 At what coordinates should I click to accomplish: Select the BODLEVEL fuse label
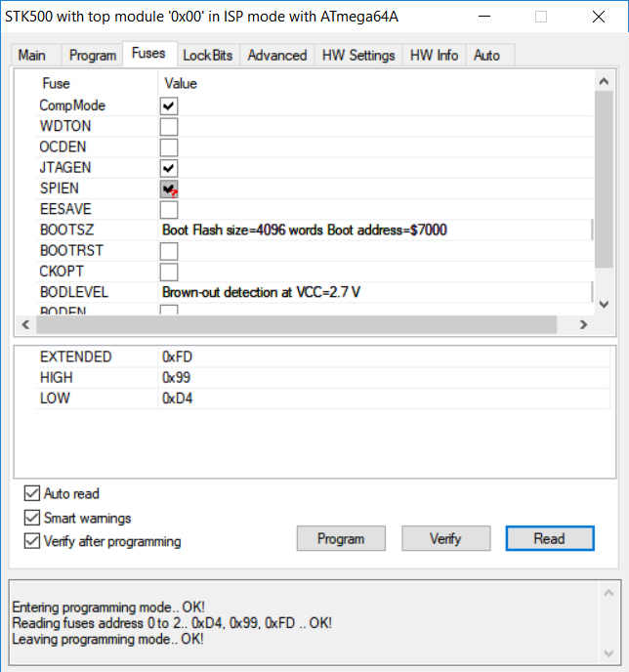click(74, 292)
